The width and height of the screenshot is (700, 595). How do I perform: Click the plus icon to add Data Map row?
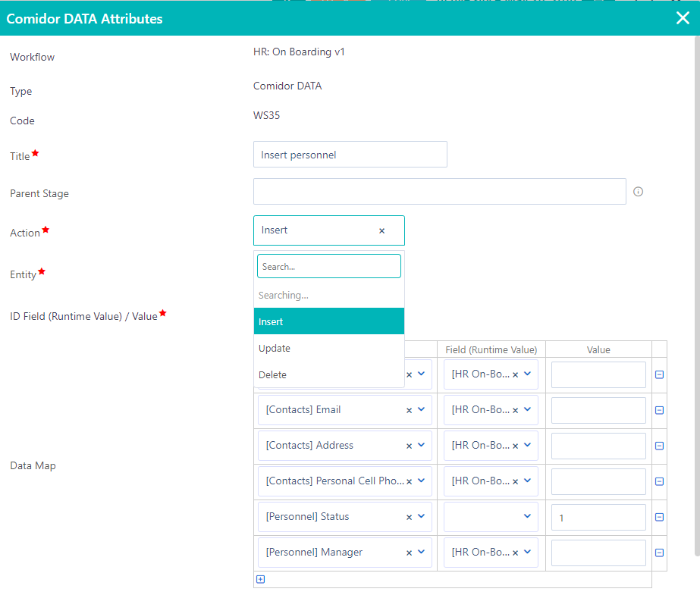click(261, 579)
